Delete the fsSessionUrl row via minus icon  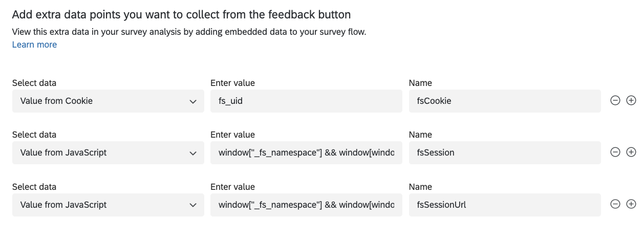pos(615,205)
